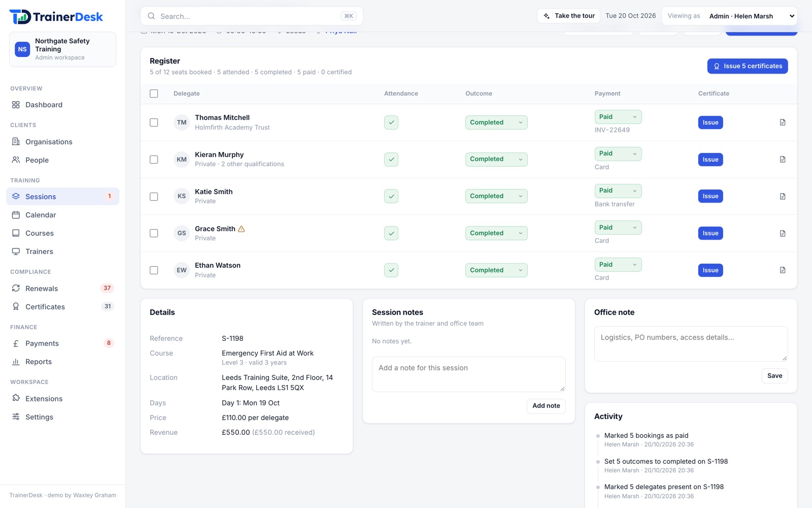Toggle attendance tick for Ethan Watson
The width and height of the screenshot is (812, 508).
coord(391,270)
